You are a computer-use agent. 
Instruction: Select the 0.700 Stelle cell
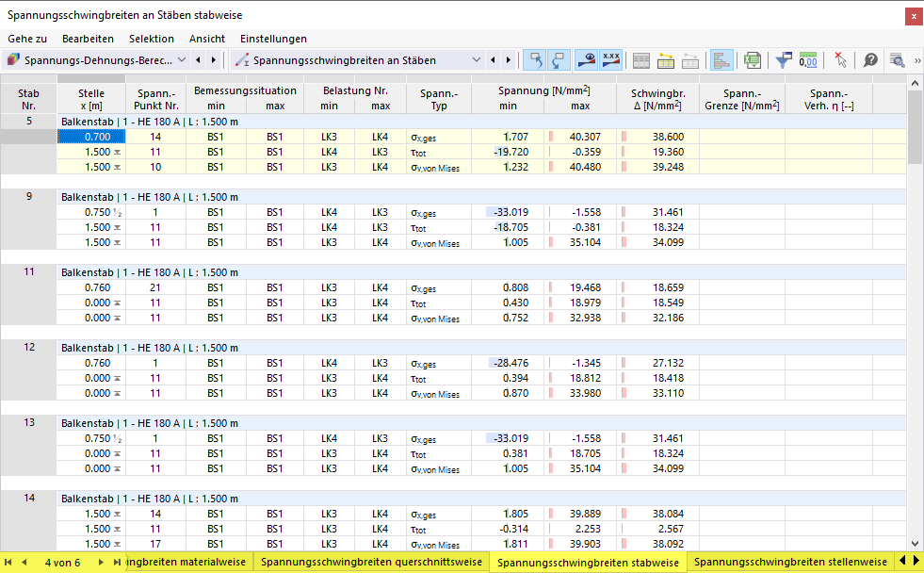coord(91,137)
